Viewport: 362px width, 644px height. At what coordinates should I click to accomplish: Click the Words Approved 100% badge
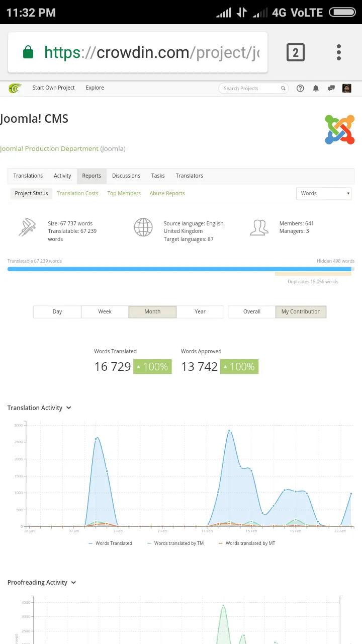(239, 367)
